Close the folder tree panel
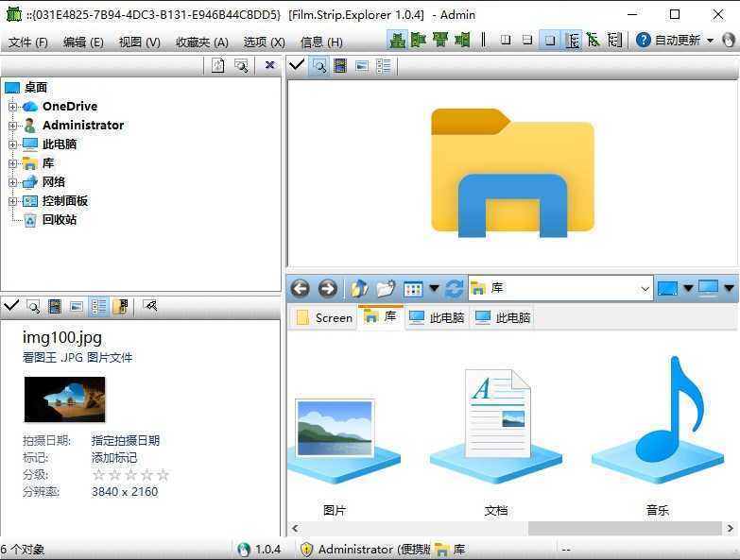The width and height of the screenshot is (740, 560). 269,65
